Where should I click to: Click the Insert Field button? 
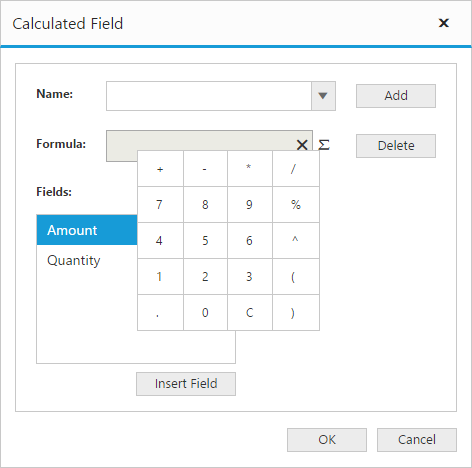tap(186, 384)
